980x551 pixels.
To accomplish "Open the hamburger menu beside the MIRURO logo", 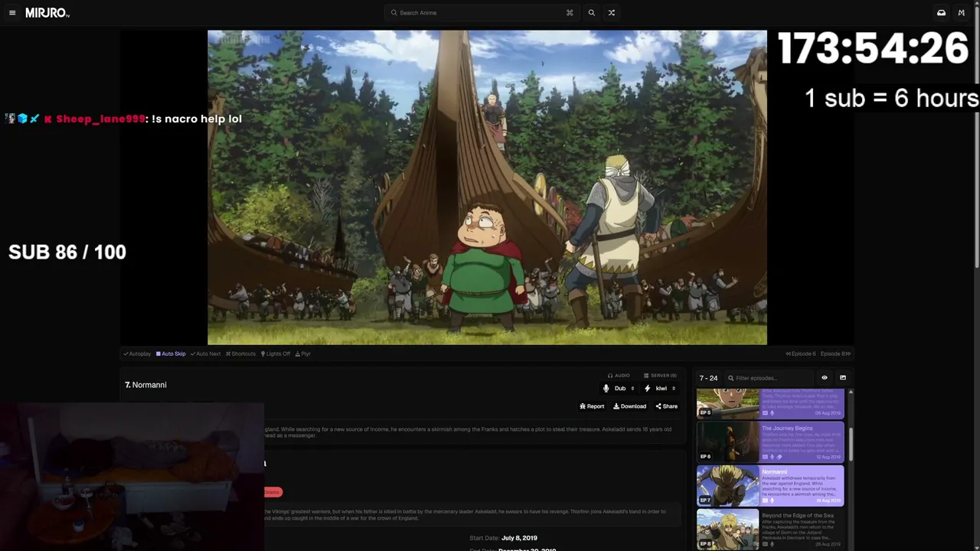I will pyautogui.click(x=12, y=13).
